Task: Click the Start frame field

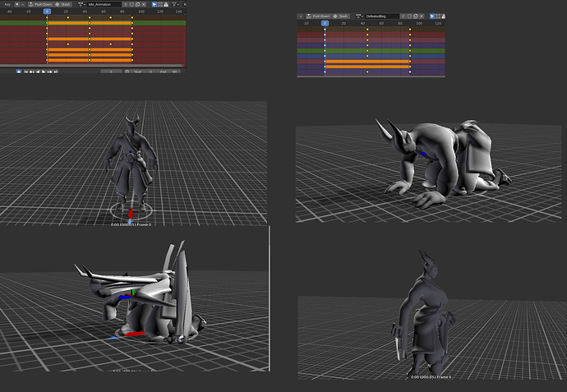Action: 143,71
